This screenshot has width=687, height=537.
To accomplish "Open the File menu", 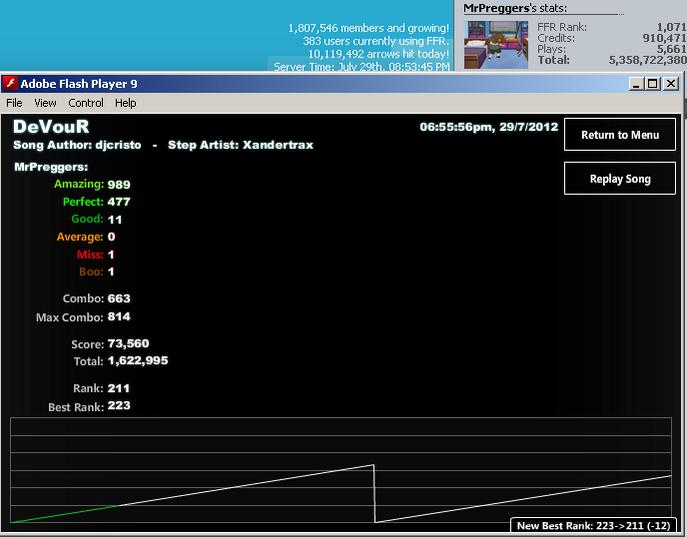I will [14, 103].
